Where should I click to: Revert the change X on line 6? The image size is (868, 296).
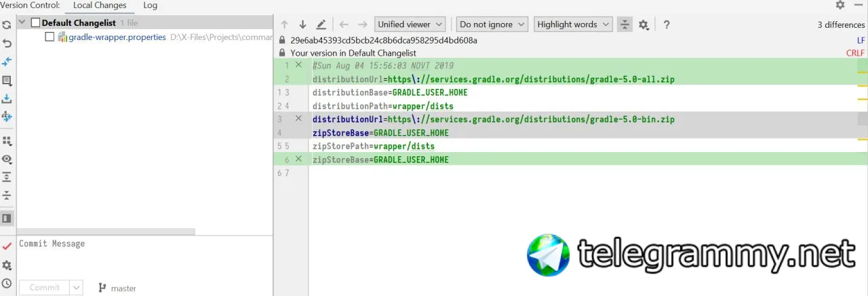(x=298, y=159)
